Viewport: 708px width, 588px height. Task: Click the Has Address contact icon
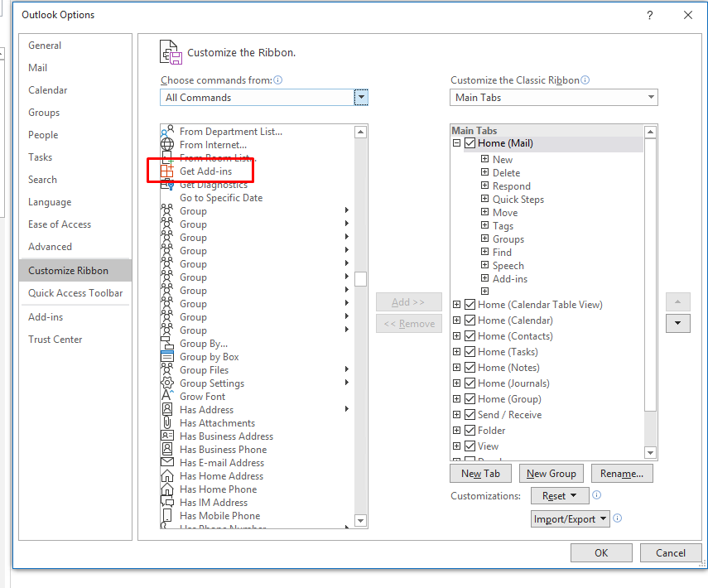coord(167,409)
